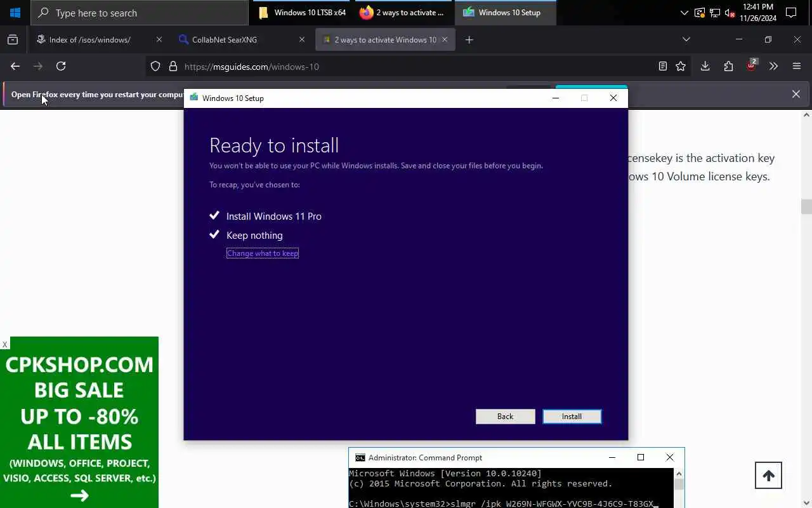The width and height of the screenshot is (812, 508).
Task: Open the Firefox extensions puzzle icon
Action: pyautogui.click(x=728, y=66)
